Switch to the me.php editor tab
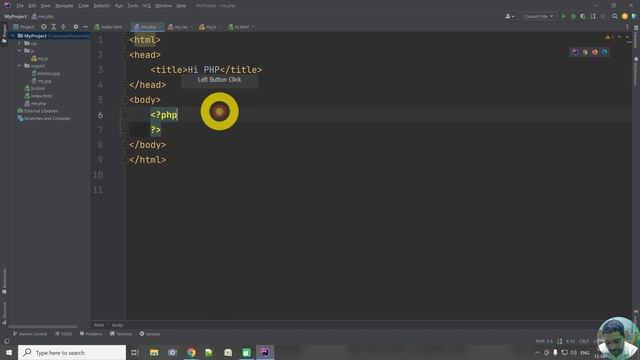Viewport: 640px width, 360px height. (146, 27)
